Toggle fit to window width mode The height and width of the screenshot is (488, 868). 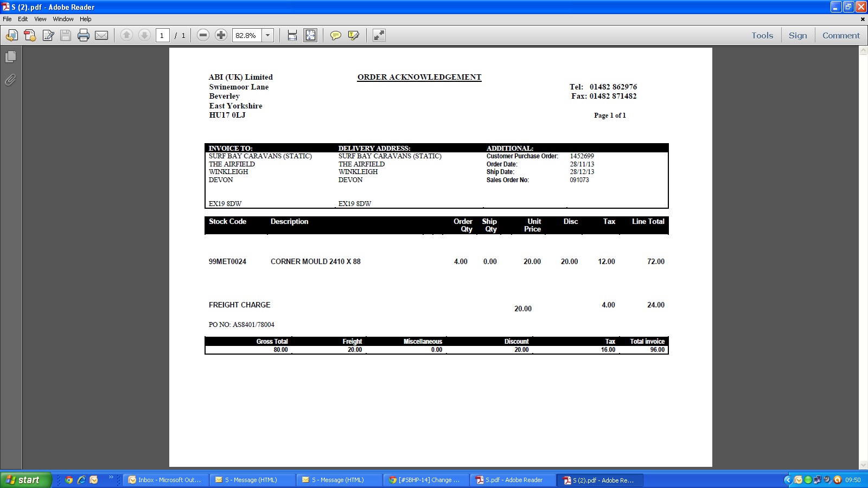292,36
